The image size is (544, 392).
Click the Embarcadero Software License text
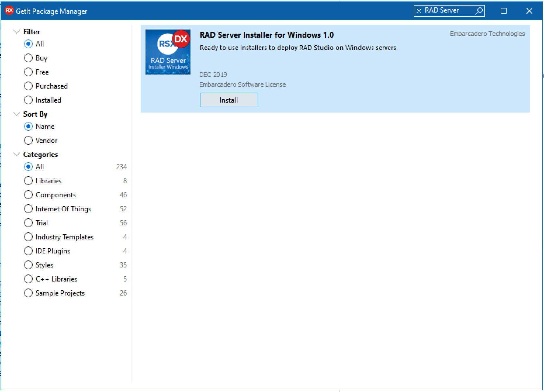click(242, 85)
